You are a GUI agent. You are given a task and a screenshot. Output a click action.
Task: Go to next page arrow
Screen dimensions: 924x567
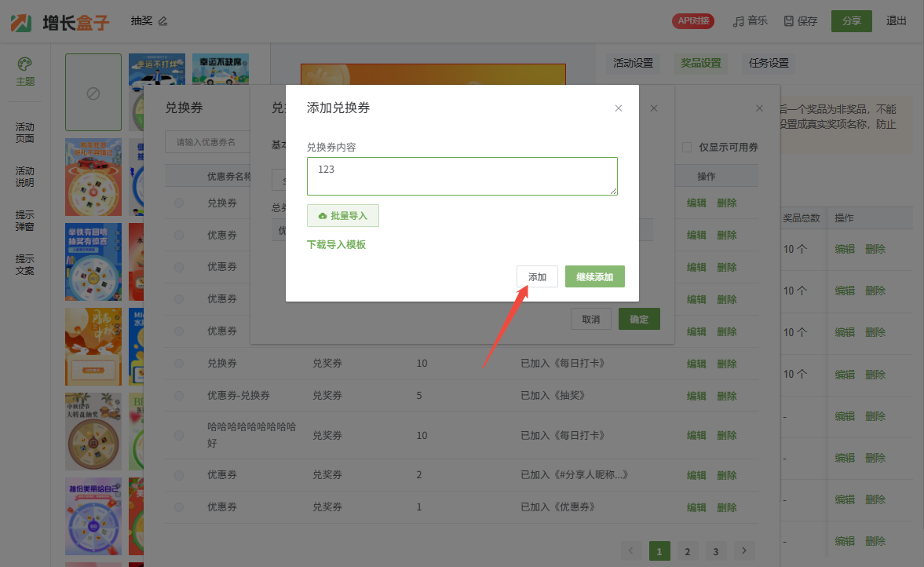pyautogui.click(x=744, y=551)
